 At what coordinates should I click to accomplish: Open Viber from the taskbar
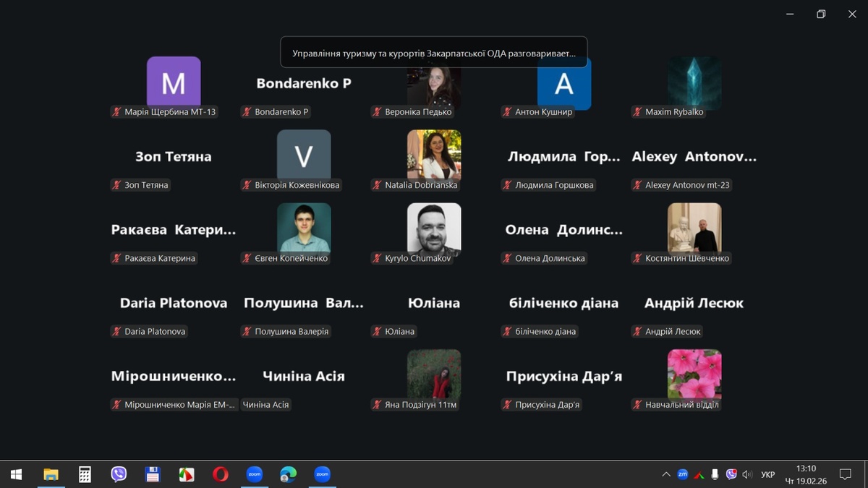(x=119, y=474)
